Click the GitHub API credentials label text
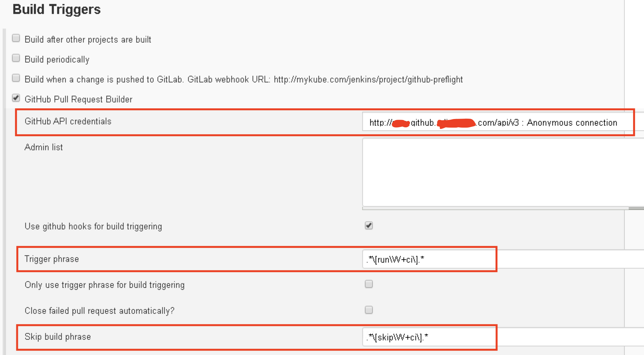This screenshot has width=644, height=355. (x=68, y=121)
